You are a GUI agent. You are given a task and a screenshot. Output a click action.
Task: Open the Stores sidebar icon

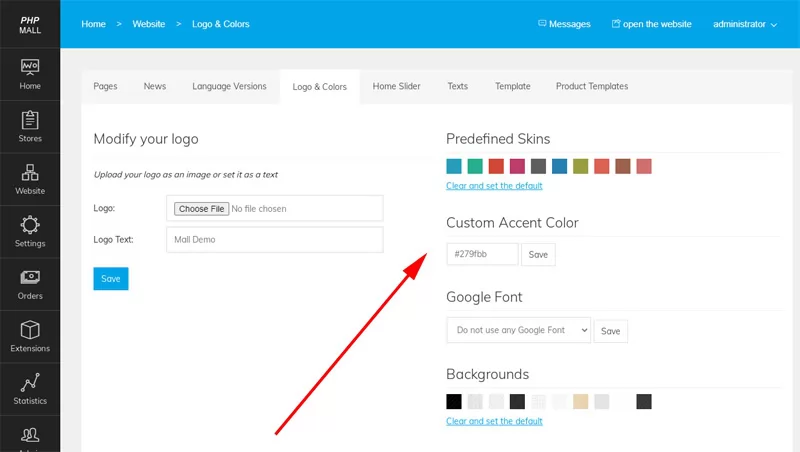coord(30,120)
